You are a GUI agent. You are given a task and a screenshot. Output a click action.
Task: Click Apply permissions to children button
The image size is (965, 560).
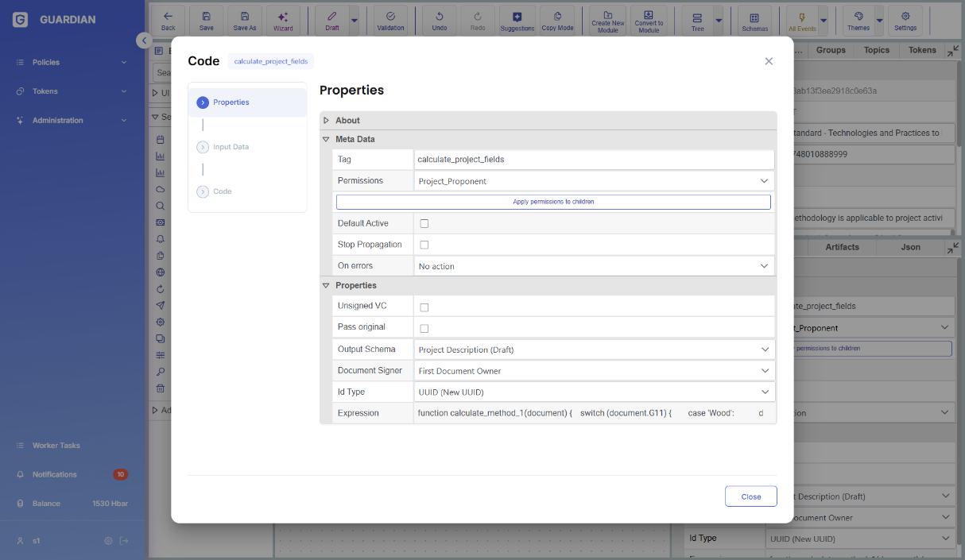553,202
